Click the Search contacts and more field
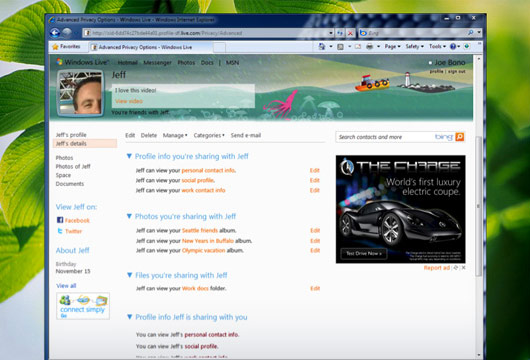Viewport: 530px width, 360px height. tap(385, 137)
